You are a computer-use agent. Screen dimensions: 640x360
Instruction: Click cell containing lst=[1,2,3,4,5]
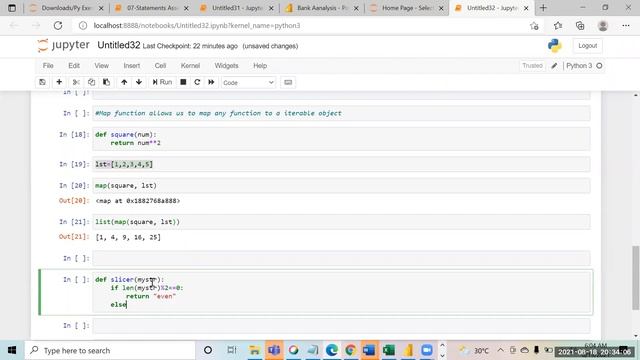coord(341,164)
